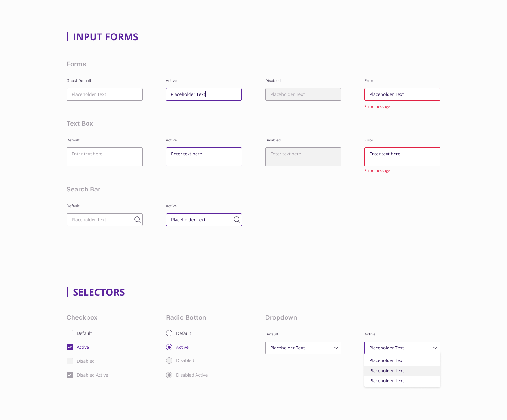
Task: Click the Default text box area
Action: (105, 157)
